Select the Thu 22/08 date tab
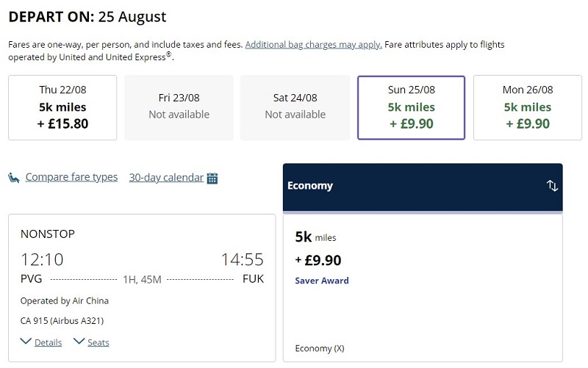This screenshot has width=588, height=368. [62, 107]
